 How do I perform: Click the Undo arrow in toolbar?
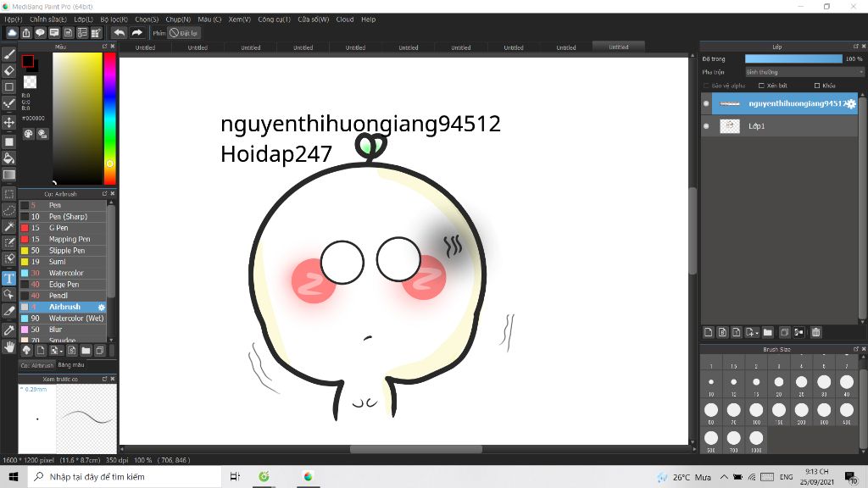tap(119, 33)
